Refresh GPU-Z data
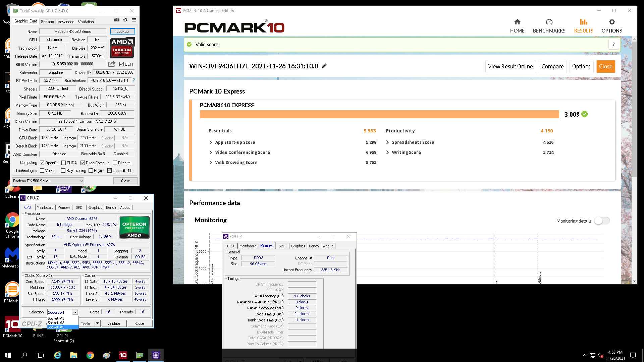The image size is (644, 362). coord(125,20)
